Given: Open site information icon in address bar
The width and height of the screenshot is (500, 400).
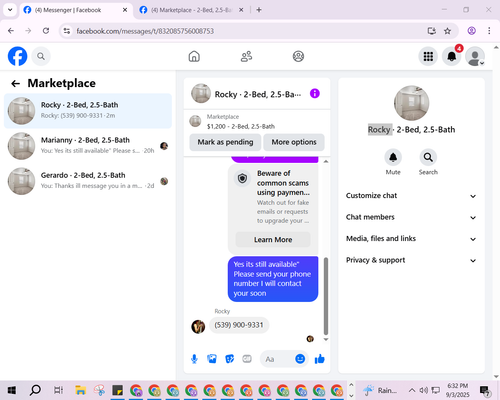Looking at the screenshot, I should click(x=67, y=31).
